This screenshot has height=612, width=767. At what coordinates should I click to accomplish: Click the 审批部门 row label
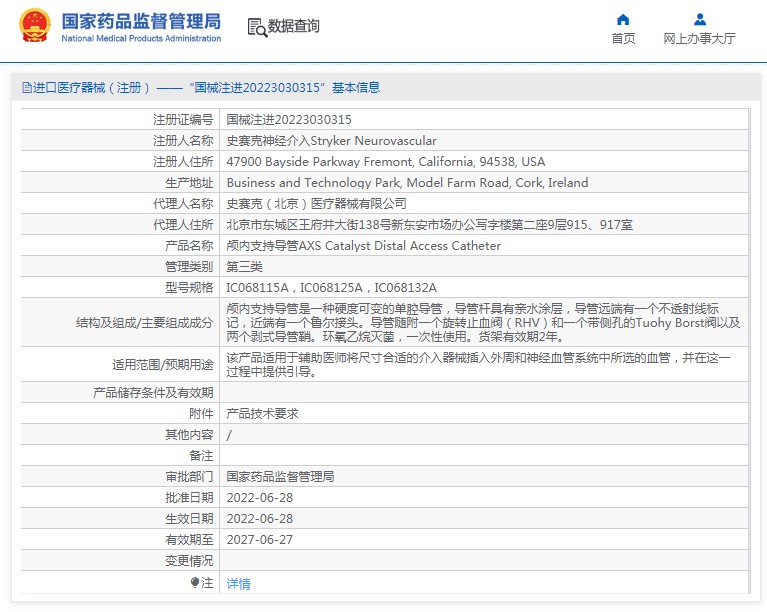tap(189, 476)
